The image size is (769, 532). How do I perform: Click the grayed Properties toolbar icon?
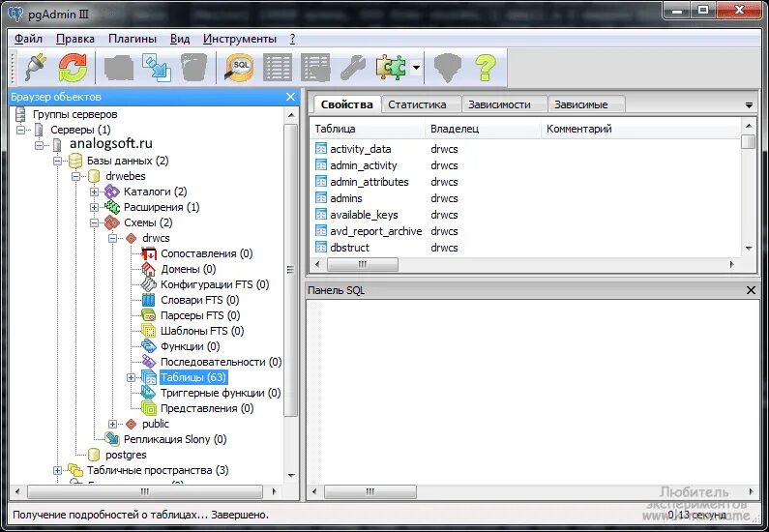[x=119, y=67]
